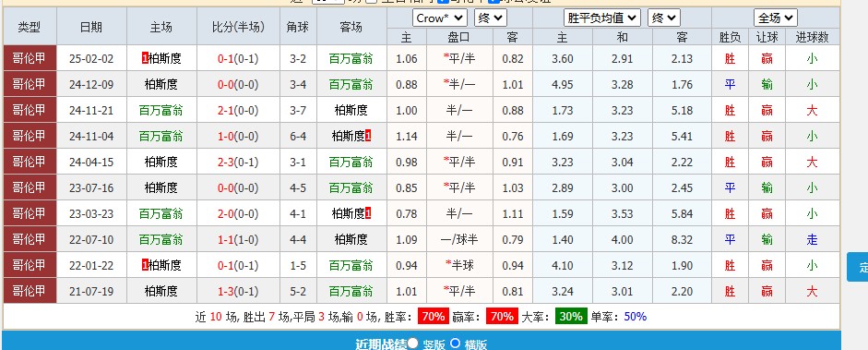
Task: Open the 胜平负均值 dropdown
Action: click(x=602, y=18)
